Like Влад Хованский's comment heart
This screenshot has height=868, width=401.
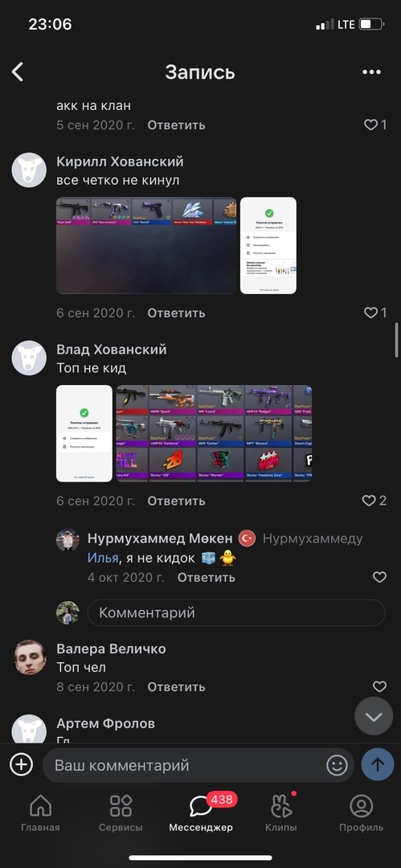coord(374,501)
